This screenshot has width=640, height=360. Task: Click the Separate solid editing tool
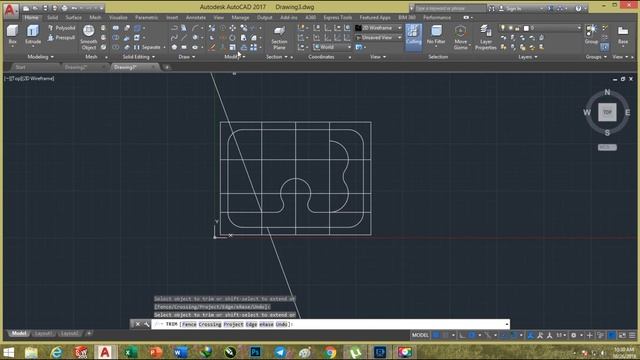pyautogui.click(x=147, y=47)
